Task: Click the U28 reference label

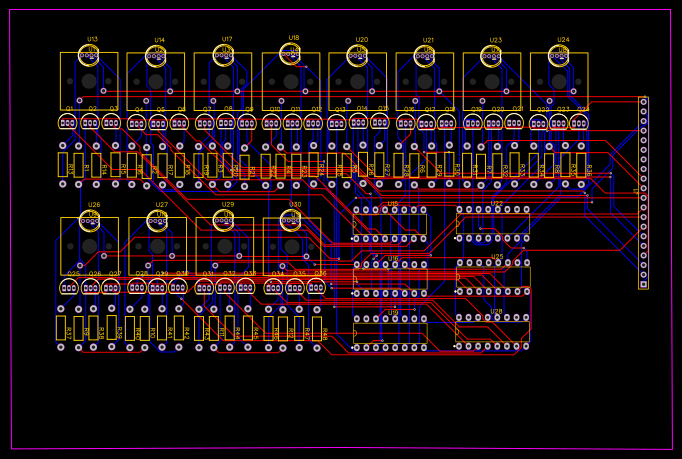Action: pyautogui.click(x=496, y=312)
